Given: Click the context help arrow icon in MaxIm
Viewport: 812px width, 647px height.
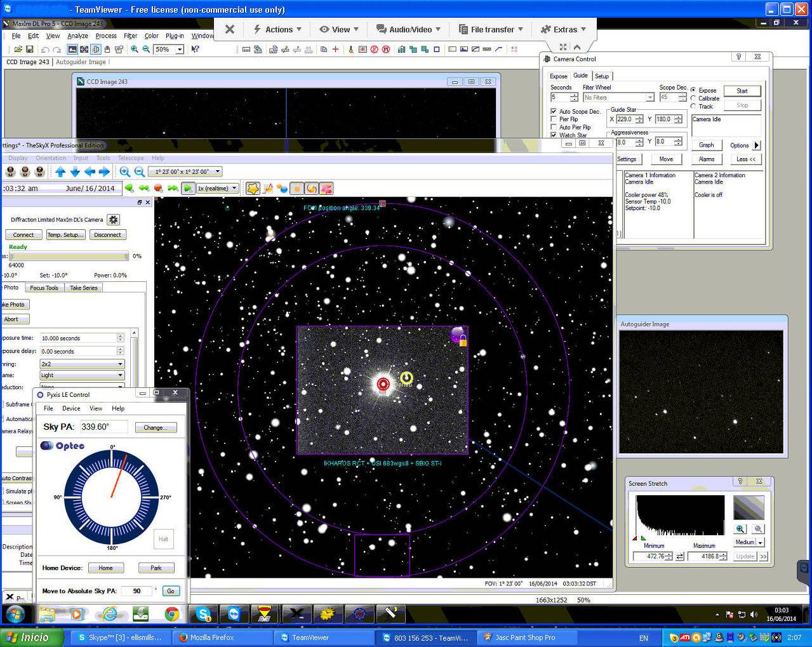Looking at the screenshot, I should (x=196, y=50).
